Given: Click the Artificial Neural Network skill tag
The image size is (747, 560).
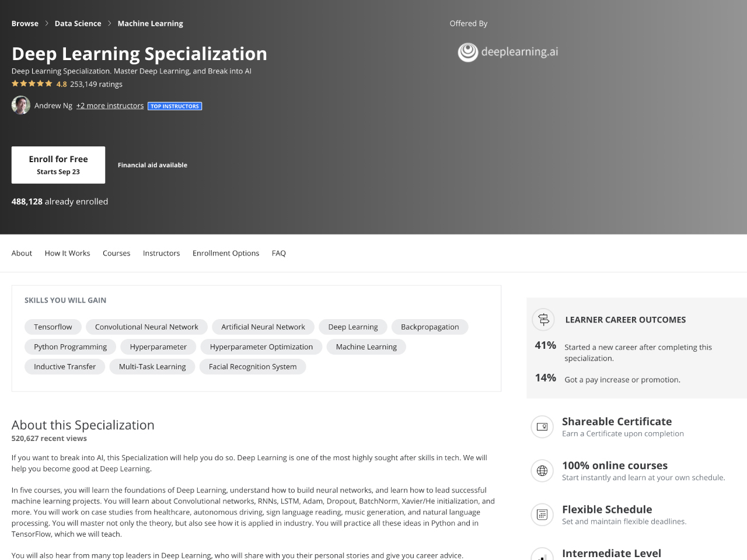Looking at the screenshot, I should click(263, 327).
